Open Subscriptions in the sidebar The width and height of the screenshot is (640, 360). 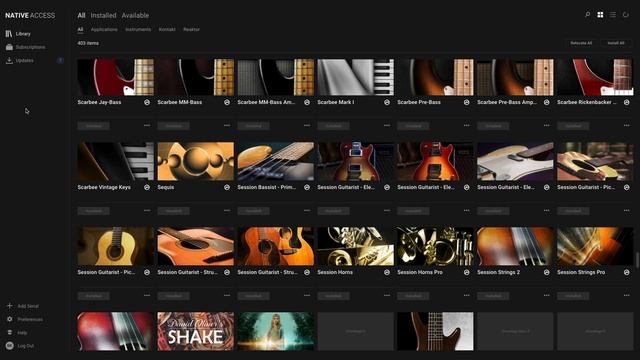pyautogui.click(x=25, y=47)
